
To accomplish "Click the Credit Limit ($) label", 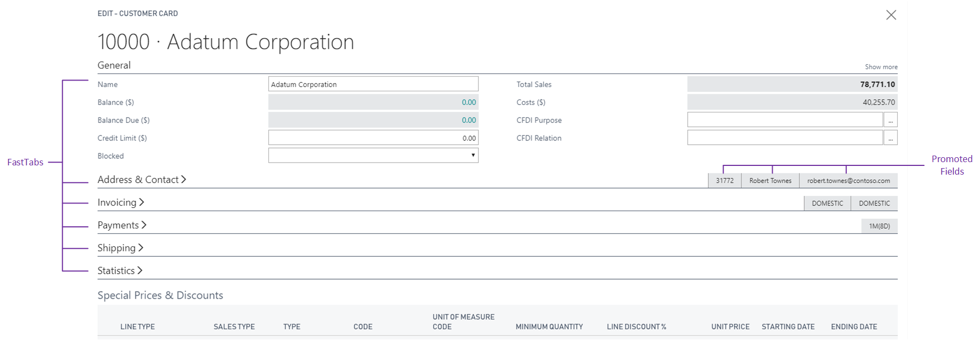I will tap(122, 138).
